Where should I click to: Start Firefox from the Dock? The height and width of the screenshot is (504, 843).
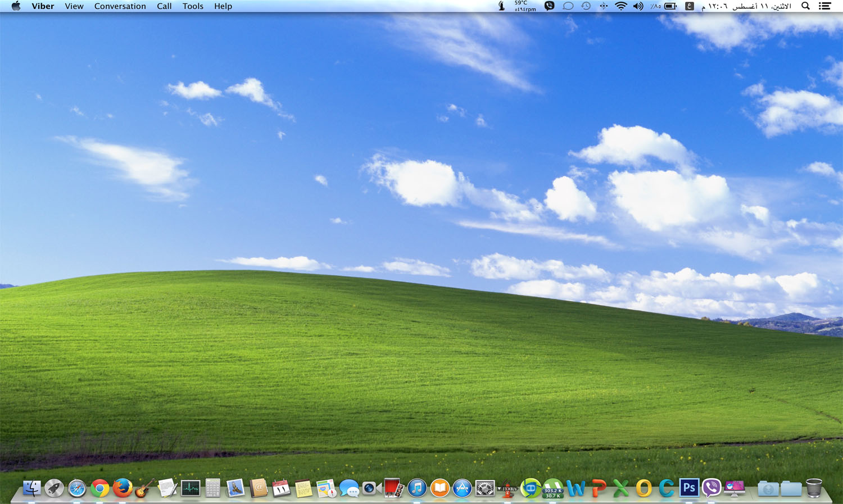pyautogui.click(x=123, y=488)
